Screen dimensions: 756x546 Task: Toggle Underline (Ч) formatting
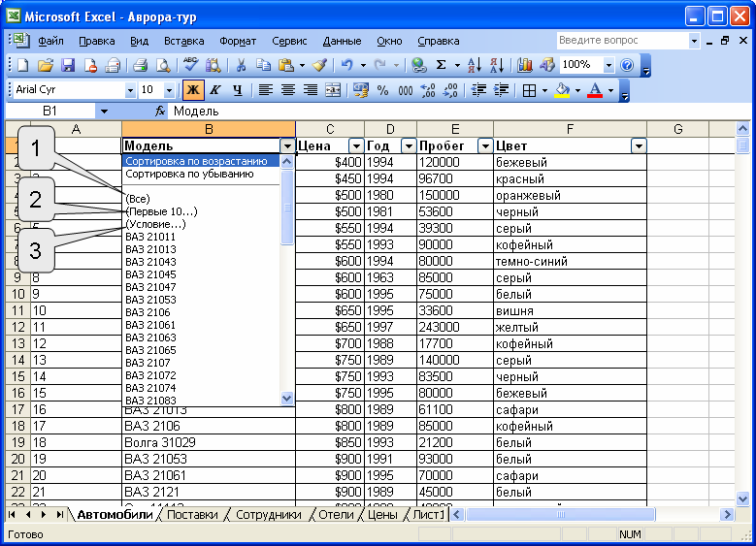[x=238, y=90]
